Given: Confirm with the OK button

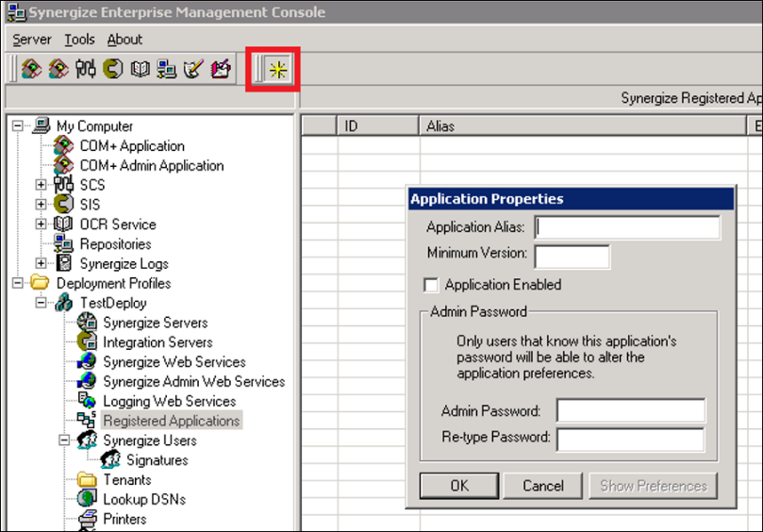Looking at the screenshot, I should pyautogui.click(x=459, y=486).
